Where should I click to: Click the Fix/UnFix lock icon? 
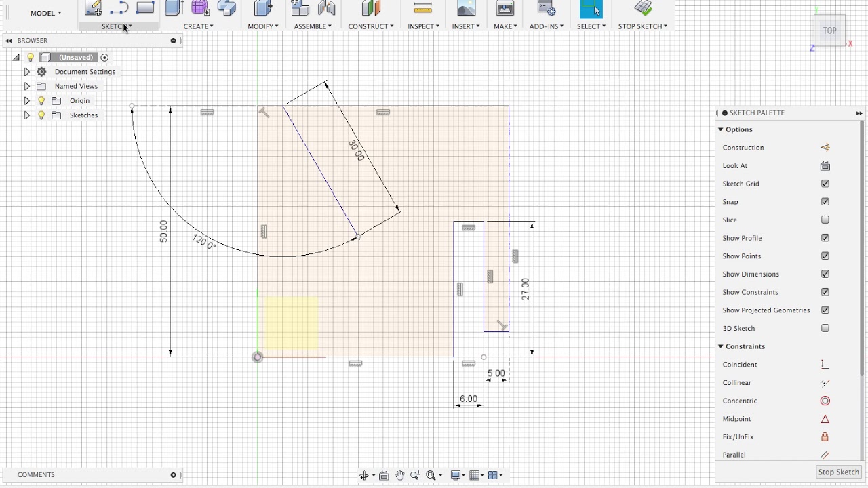(x=825, y=437)
